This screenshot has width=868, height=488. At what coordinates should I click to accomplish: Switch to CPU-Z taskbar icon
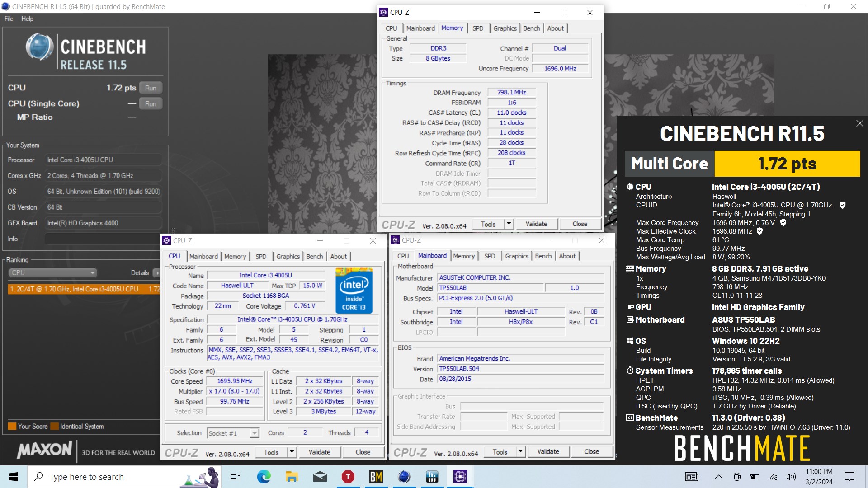(460, 477)
